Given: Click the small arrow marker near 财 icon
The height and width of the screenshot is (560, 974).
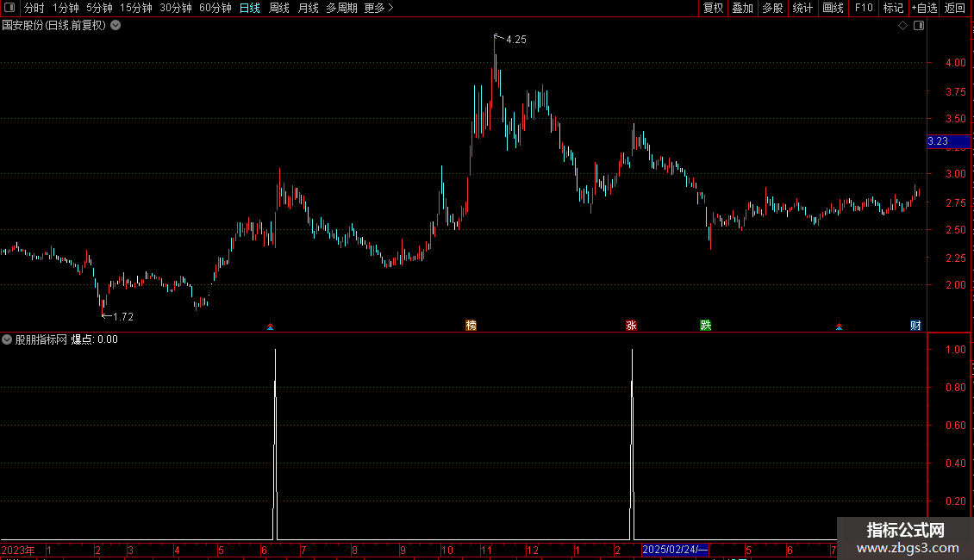Looking at the screenshot, I should (x=840, y=327).
